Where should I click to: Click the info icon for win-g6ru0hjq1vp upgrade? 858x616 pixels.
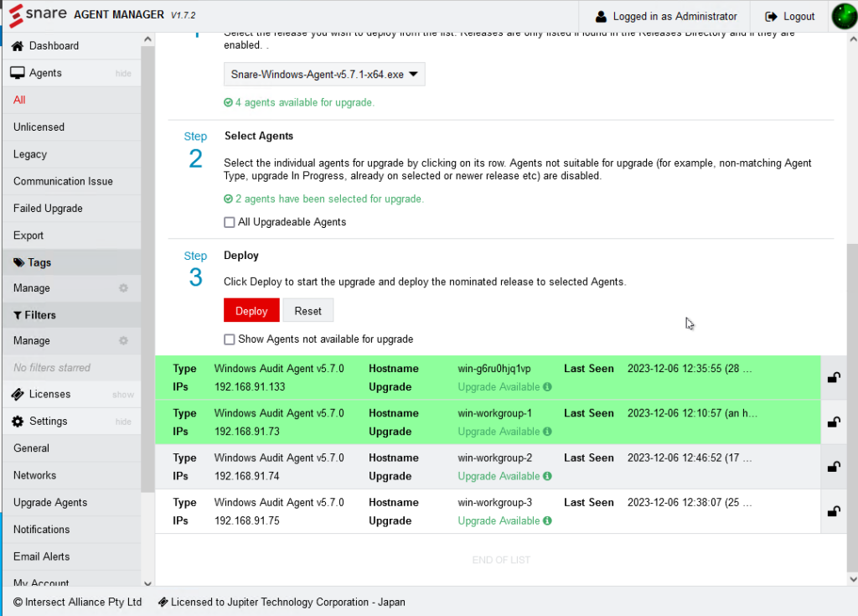[x=547, y=387]
